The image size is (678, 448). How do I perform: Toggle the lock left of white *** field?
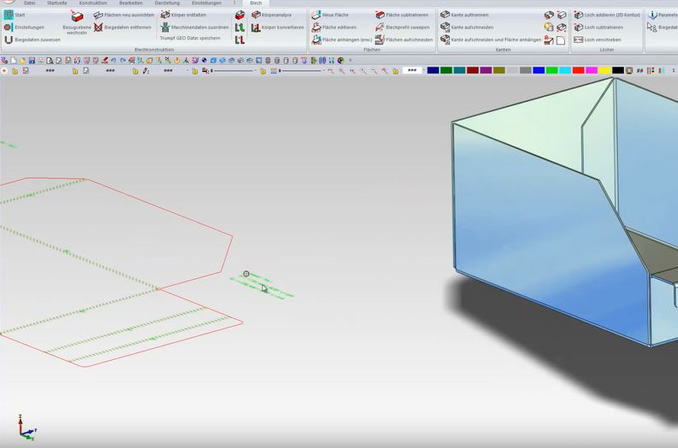396,71
